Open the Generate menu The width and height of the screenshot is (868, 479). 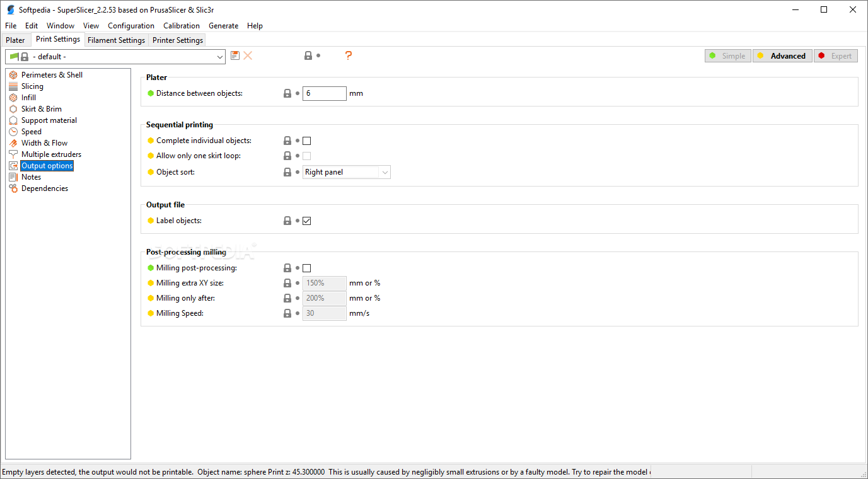coord(224,26)
